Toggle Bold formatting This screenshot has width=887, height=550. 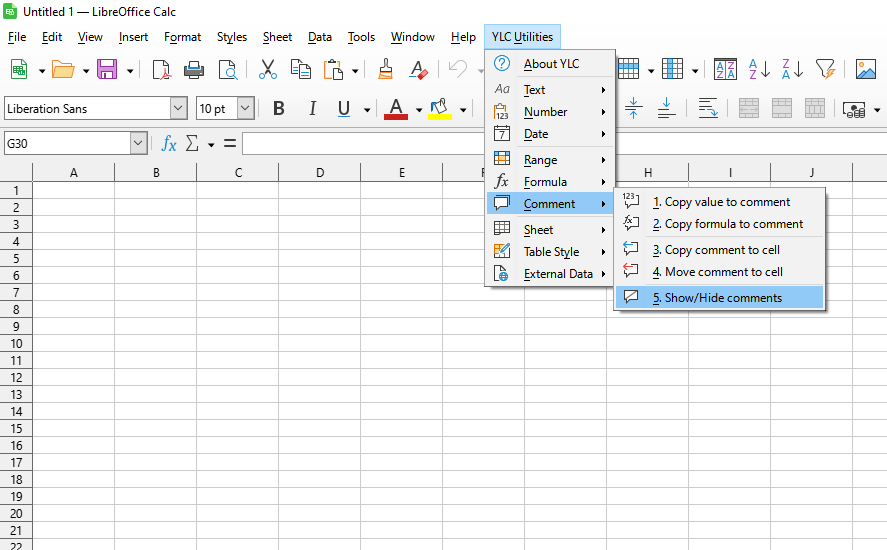pos(279,109)
